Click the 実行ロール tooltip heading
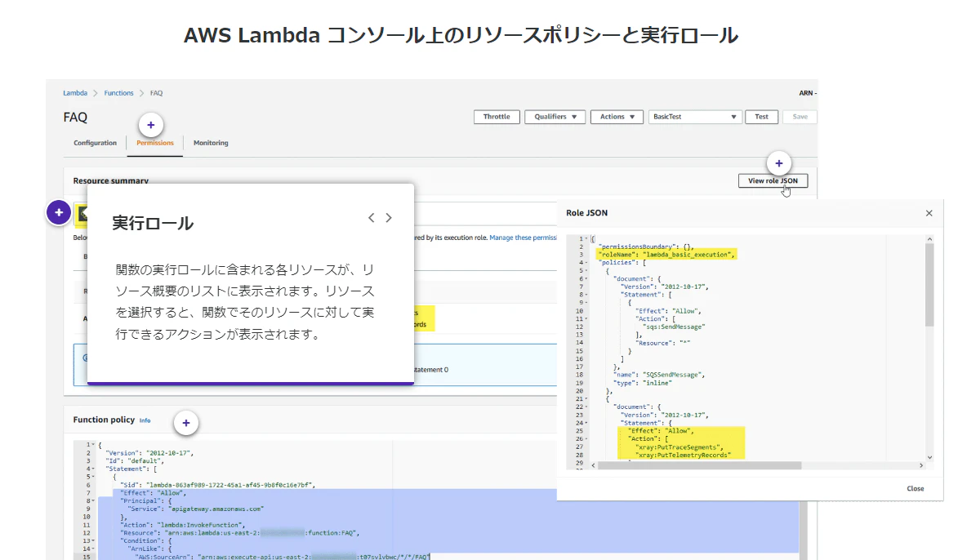958x560 pixels. (153, 224)
